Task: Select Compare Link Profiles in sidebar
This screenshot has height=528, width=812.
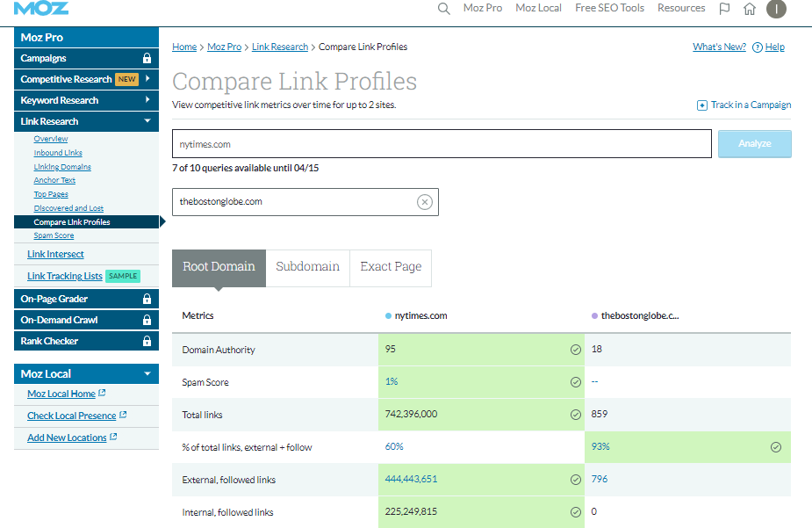Action: [87, 221]
